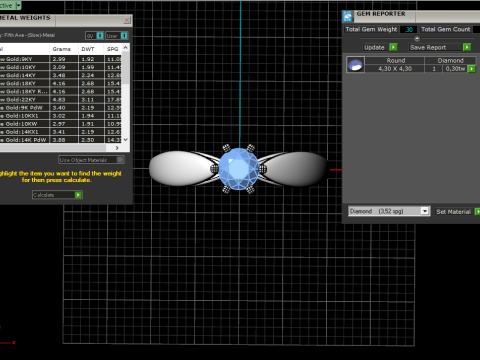Open the Diamond material dropdown

point(424,211)
